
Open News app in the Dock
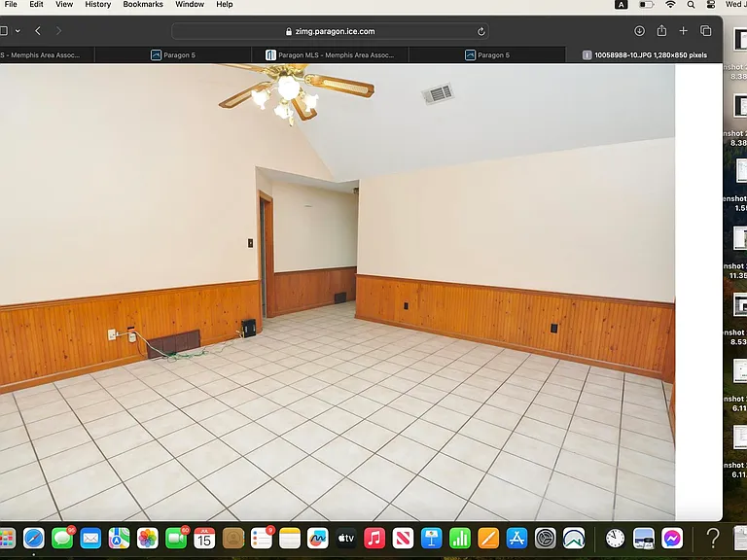coord(403,539)
